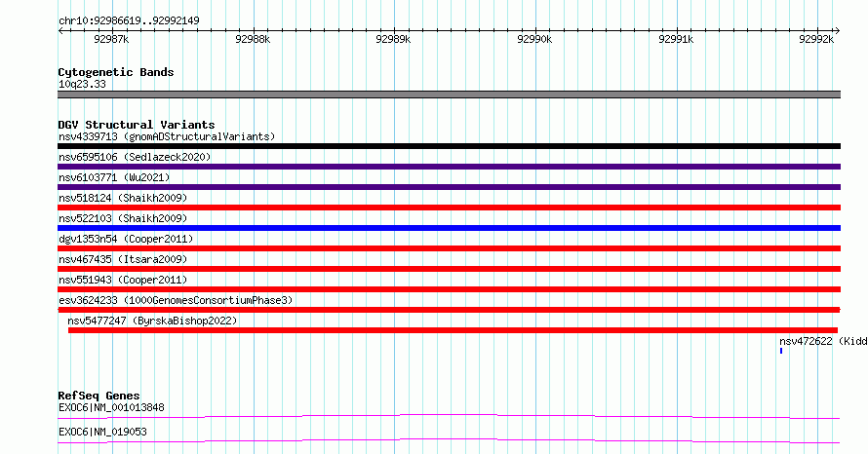Image resolution: width=868 pixels, height=454 pixels.
Task: Open the nsv551943 Cooper2011 variant label
Action: tap(123, 280)
